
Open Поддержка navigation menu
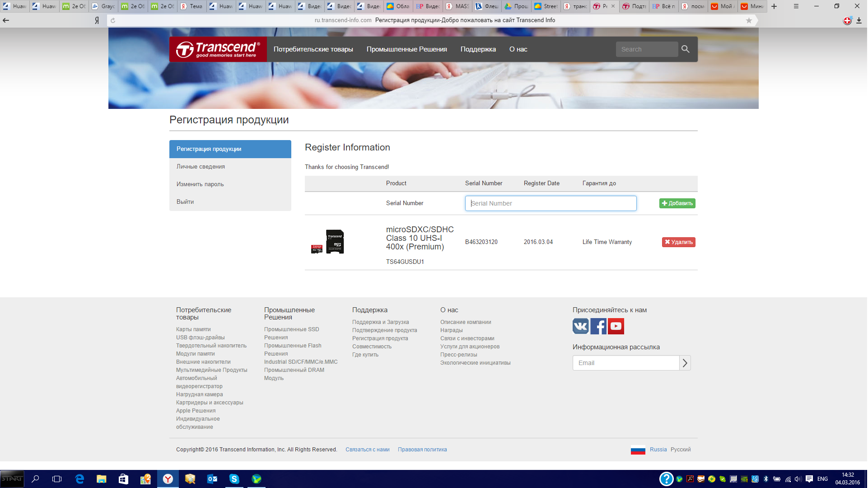[x=478, y=49]
